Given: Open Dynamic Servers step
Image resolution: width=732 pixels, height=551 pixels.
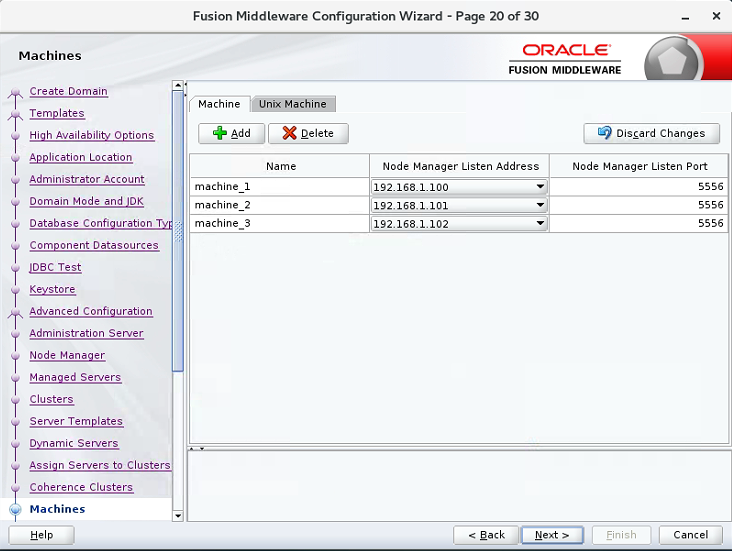Looking at the screenshot, I should pos(74,443).
